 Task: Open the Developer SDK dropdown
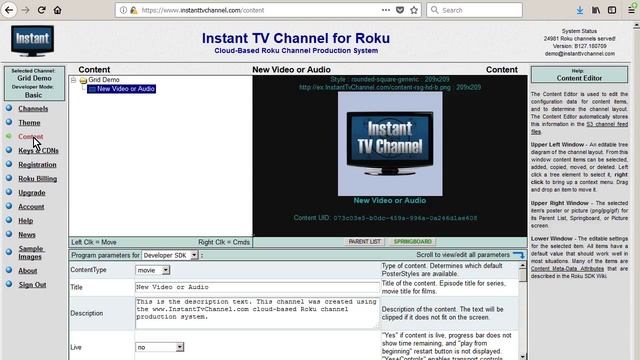(x=170, y=255)
